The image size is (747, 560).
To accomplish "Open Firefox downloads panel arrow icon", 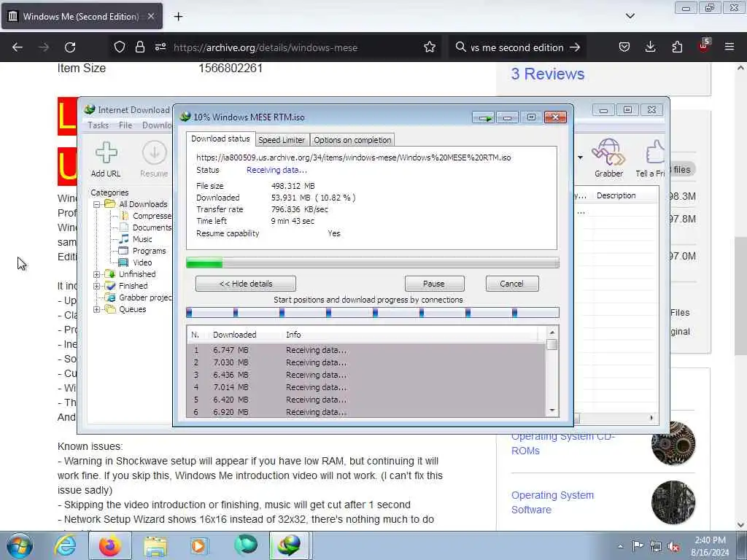I will (x=650, y=47).
